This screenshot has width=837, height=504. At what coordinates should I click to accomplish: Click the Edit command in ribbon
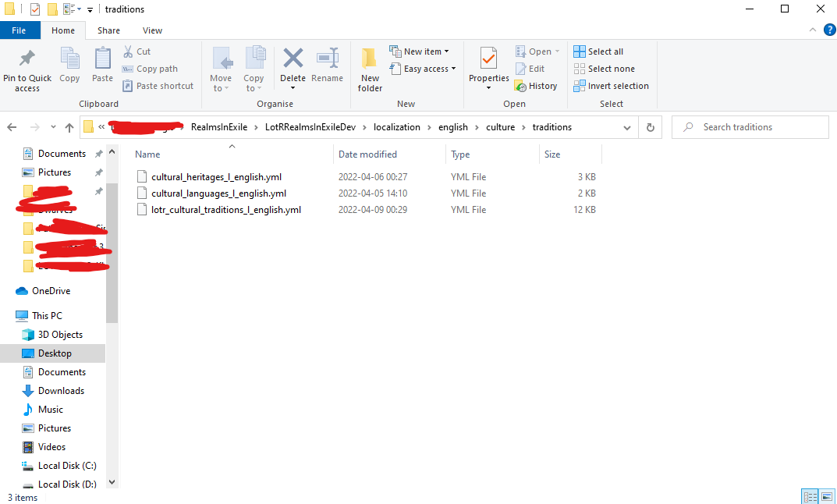530,69
